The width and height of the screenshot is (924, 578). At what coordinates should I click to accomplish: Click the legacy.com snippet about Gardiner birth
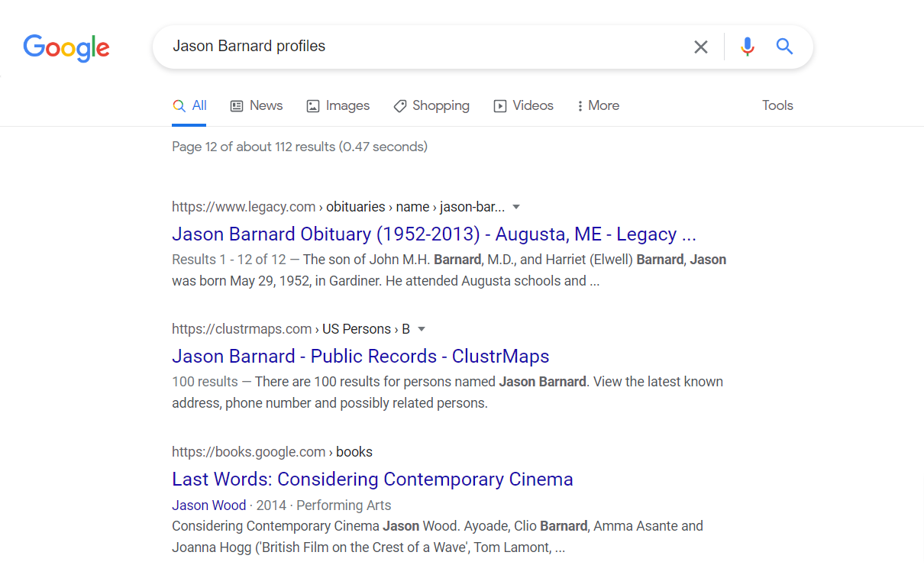click(x=449, y=270)
